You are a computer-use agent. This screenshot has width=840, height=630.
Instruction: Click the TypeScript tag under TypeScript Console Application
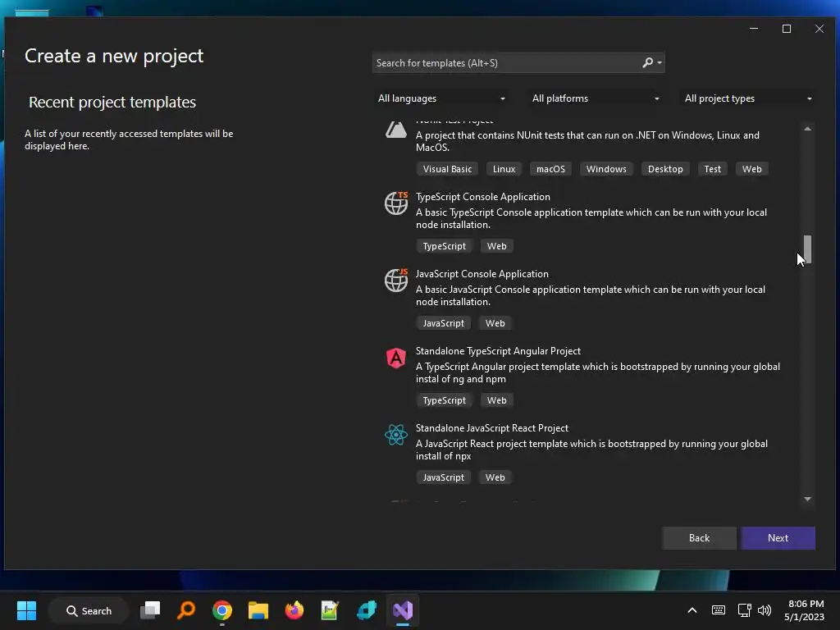(x=444, y=246)
